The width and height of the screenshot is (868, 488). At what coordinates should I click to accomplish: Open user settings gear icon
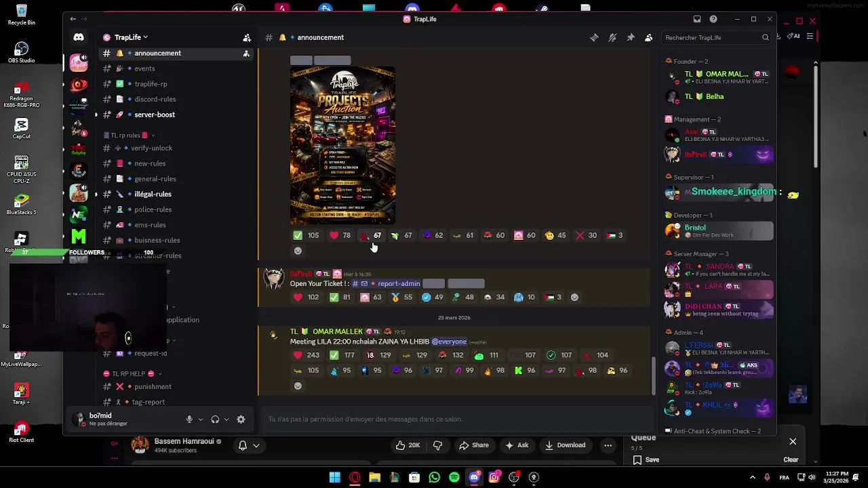[x=241, y=420]
